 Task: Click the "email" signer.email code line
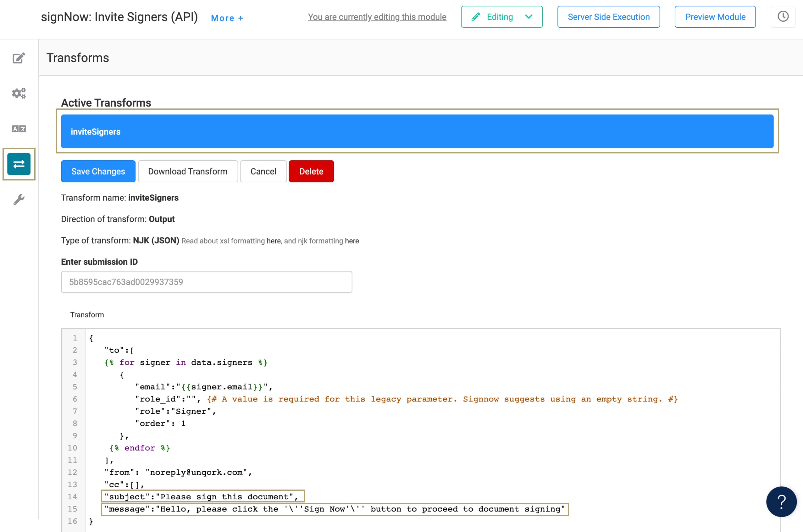[x=203, y=387]
